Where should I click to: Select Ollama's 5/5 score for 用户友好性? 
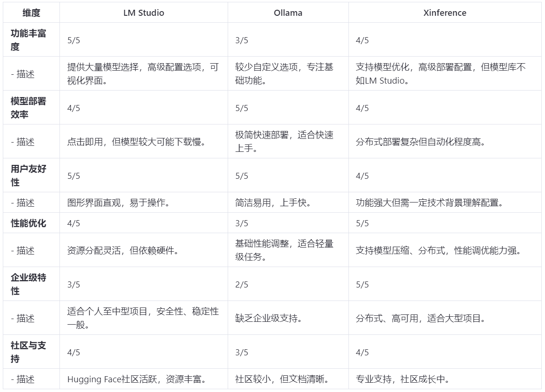[x=242, y=176]
